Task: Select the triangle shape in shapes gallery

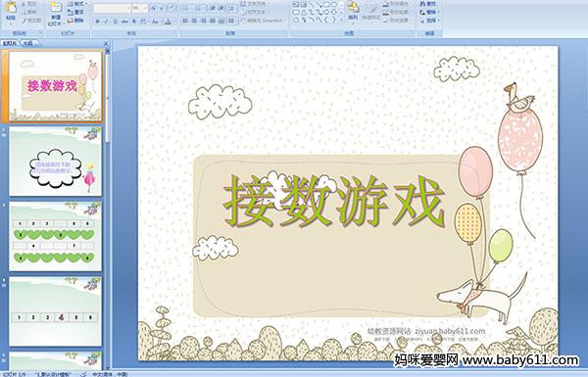Action: (x=303, y=12)
